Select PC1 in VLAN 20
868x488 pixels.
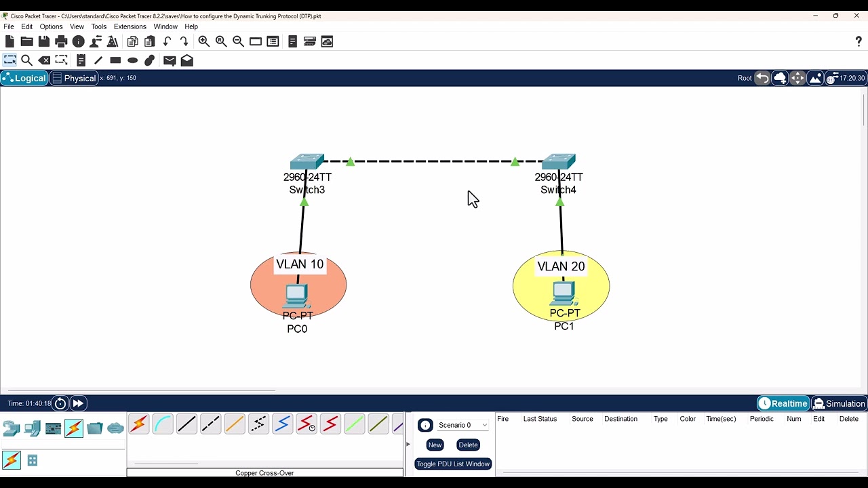pyautogui.click(x=564, y=293)
